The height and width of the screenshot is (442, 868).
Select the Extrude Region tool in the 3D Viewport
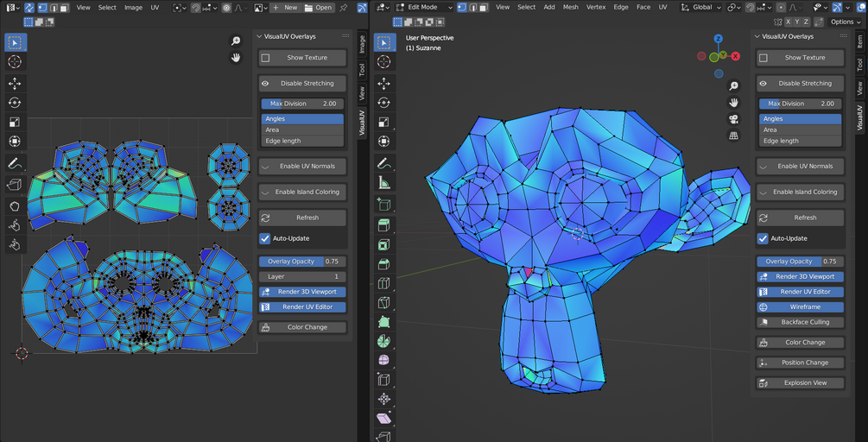click(x=384, y=225)
